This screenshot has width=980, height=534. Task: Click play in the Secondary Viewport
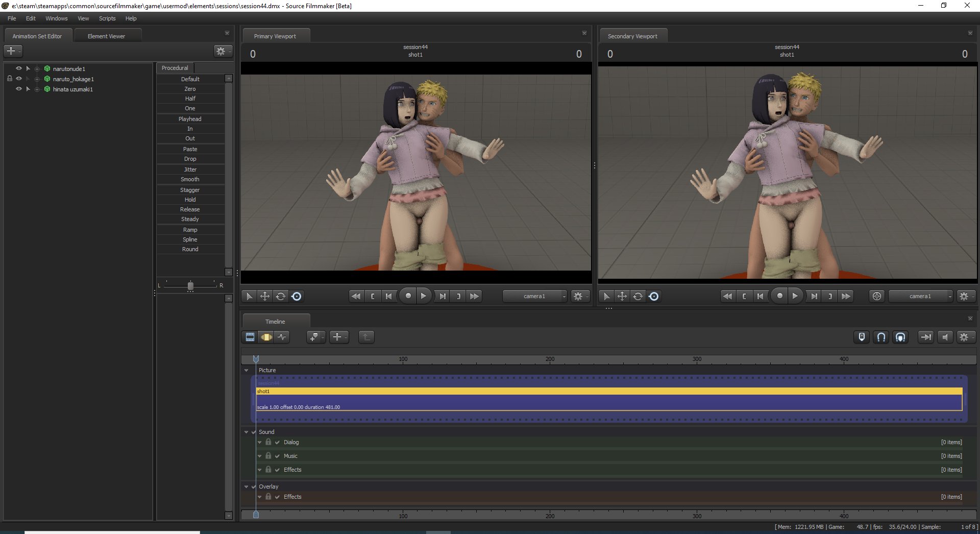tap(795, 296)
